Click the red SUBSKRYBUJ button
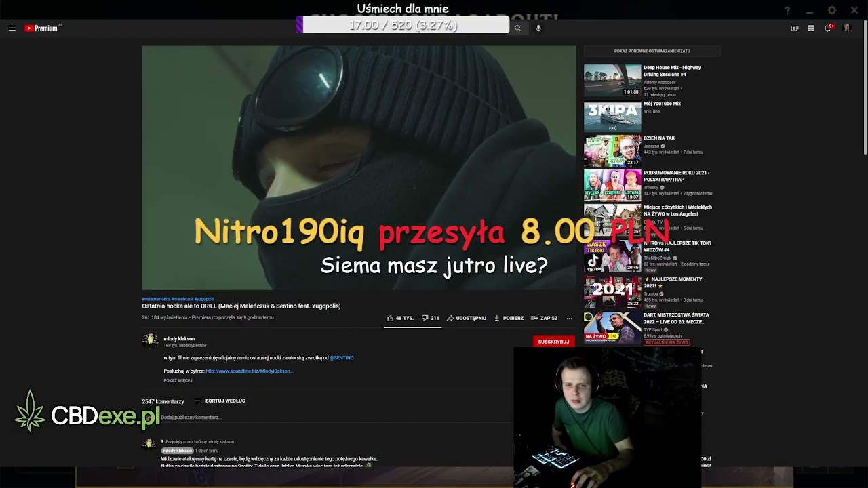Image resolution: width=868 pixels, height=488 pixels. pyautogui.click(x=553, y=342)
